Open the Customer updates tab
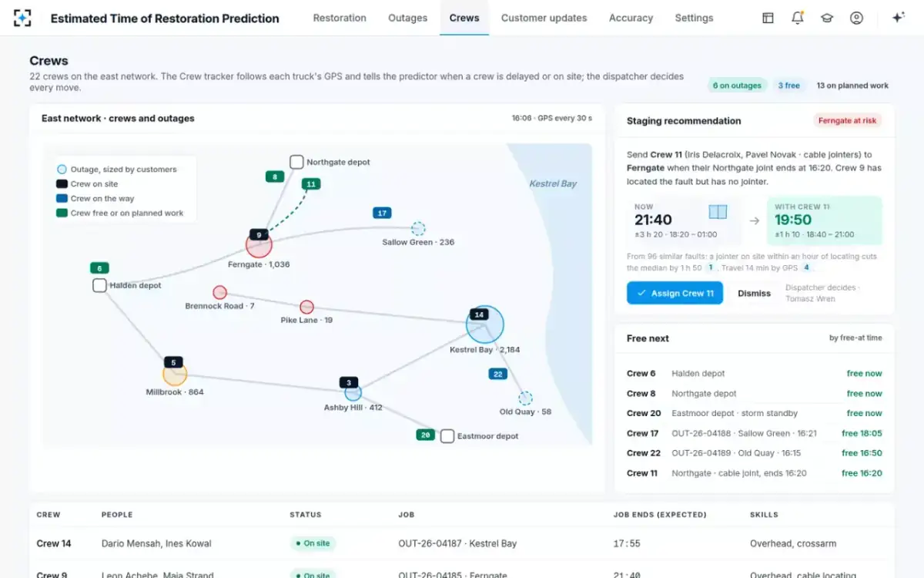924x578 pixels. [x=544, y=18]
